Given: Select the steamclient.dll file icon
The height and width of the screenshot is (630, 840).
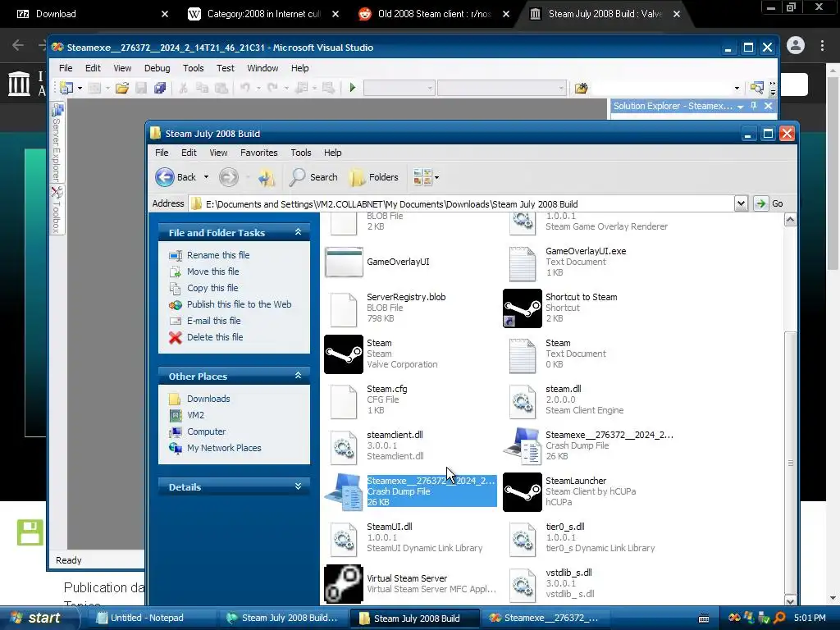Looking at the screenshot, I should 344,447.
